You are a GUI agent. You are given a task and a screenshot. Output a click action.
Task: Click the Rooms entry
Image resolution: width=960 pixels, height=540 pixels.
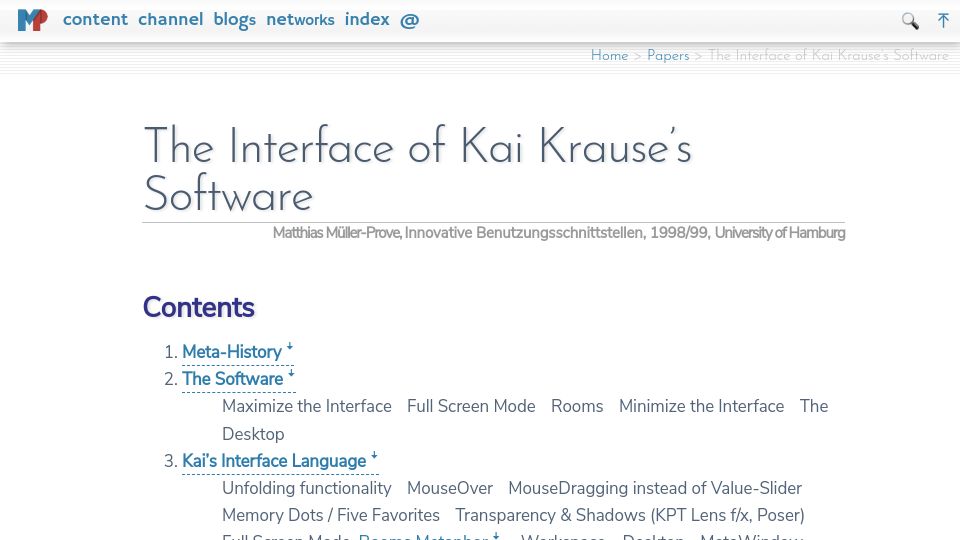tap(577, 406)
